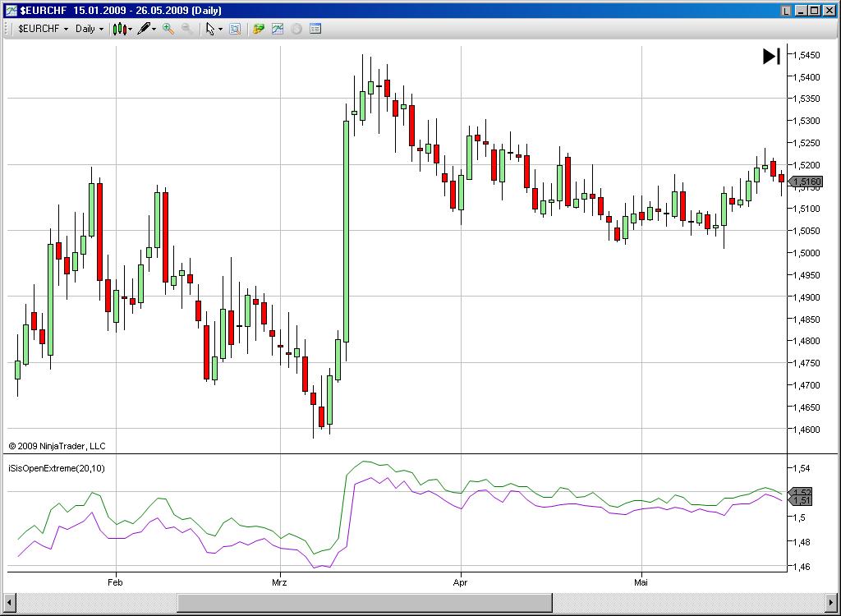
Task: Click the 1,51 indicator value marker
Action: coord(802,501)
